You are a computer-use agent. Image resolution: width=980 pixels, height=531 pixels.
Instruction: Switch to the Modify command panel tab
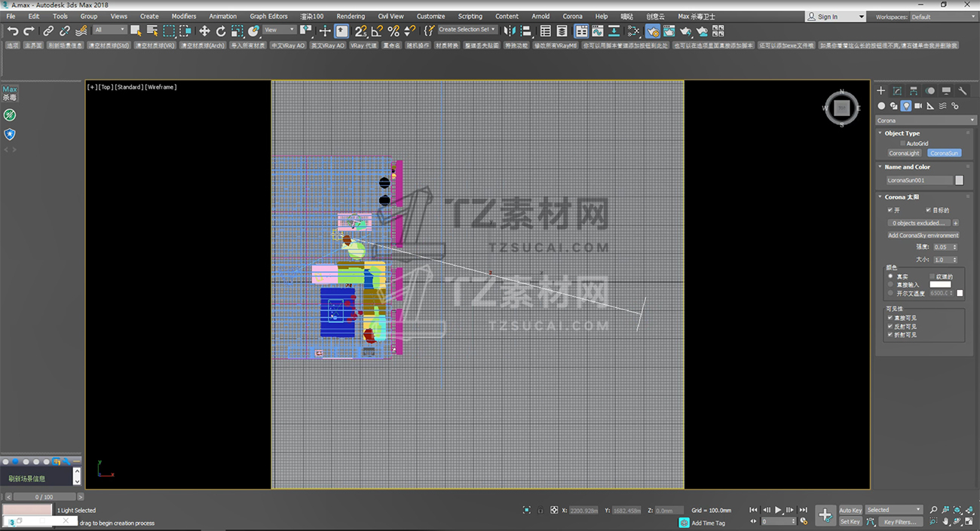click(x=897, y=91)
